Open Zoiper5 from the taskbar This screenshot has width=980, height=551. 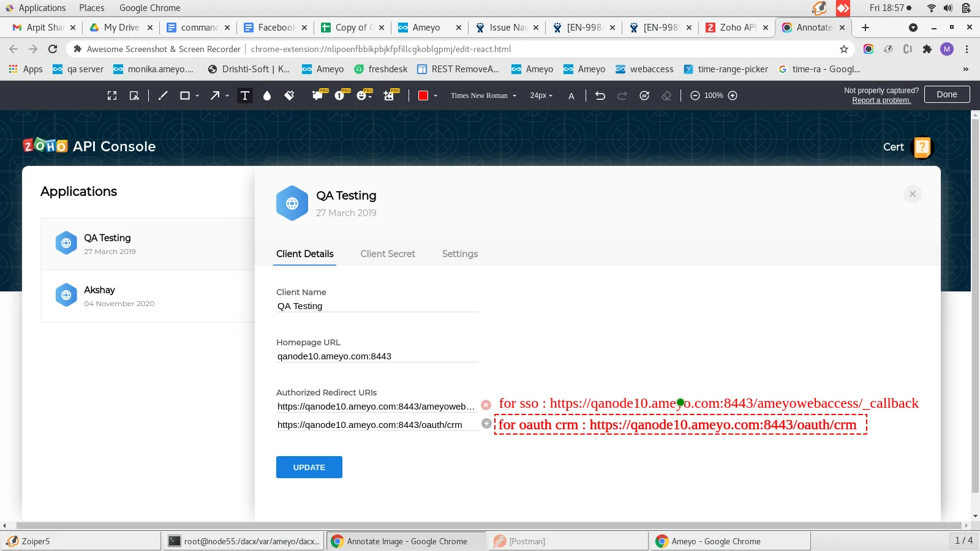(x=81, y=541)
